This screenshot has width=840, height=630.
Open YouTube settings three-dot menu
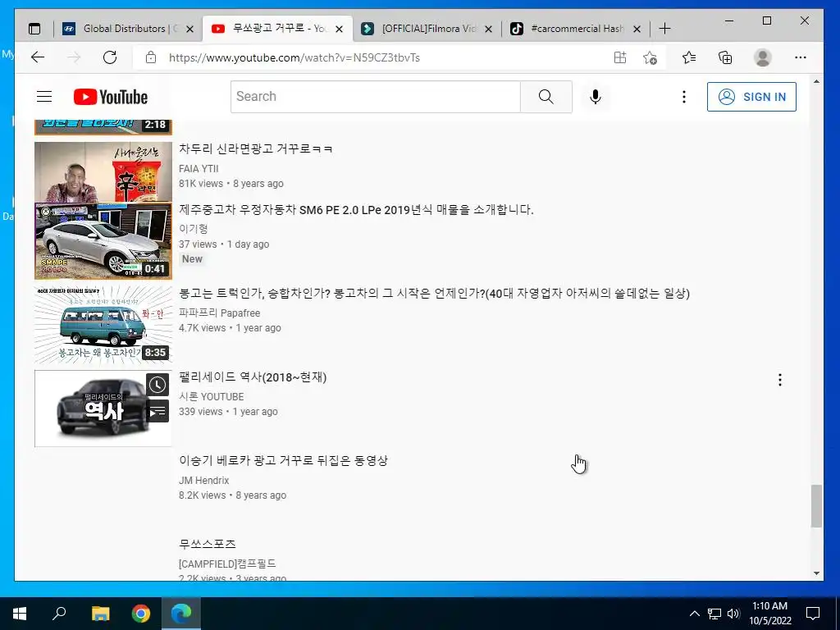683,97
